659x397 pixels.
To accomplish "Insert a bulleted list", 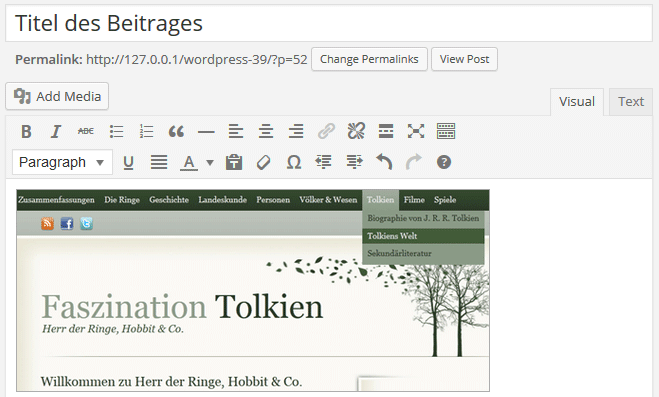I will tap(116, 131).
